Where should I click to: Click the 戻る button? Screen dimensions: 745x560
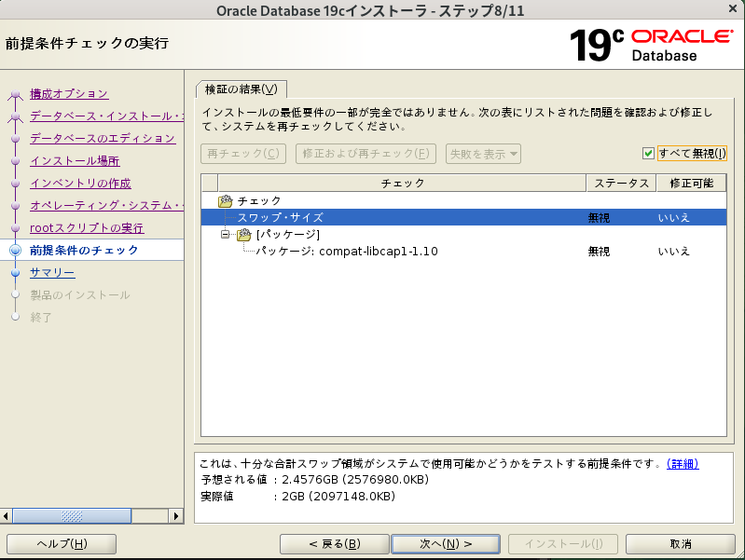pyautogui.click(x=335, y=544)
